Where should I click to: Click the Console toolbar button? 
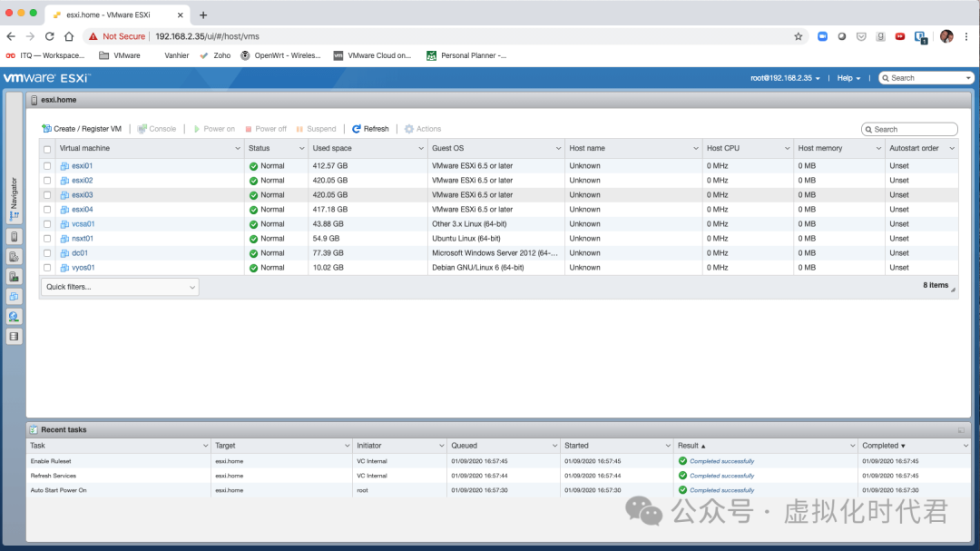pyautogui.click(x=157, y=129)
